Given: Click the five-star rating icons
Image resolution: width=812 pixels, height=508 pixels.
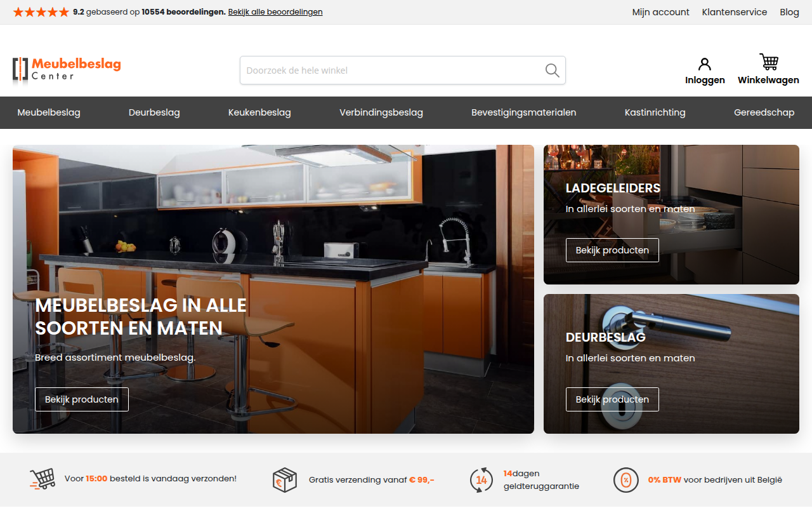Looking at the screenshot, I should (41, 12).
